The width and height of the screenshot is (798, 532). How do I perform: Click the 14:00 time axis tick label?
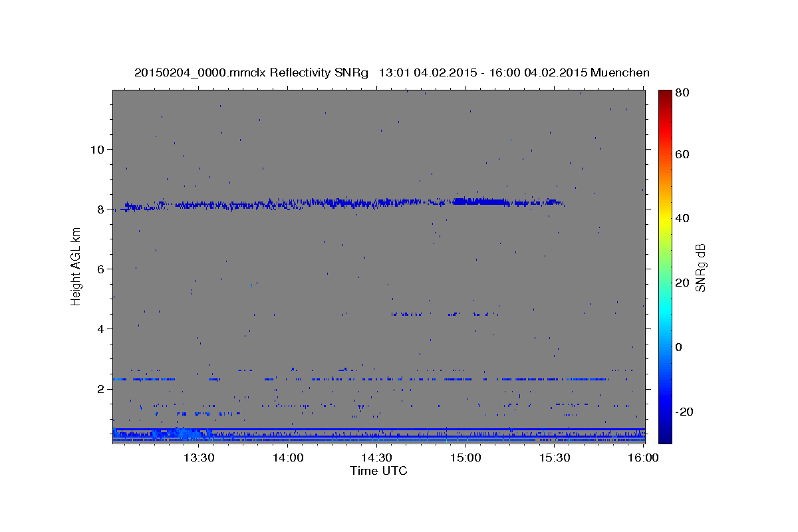click(x=288, y=458)
